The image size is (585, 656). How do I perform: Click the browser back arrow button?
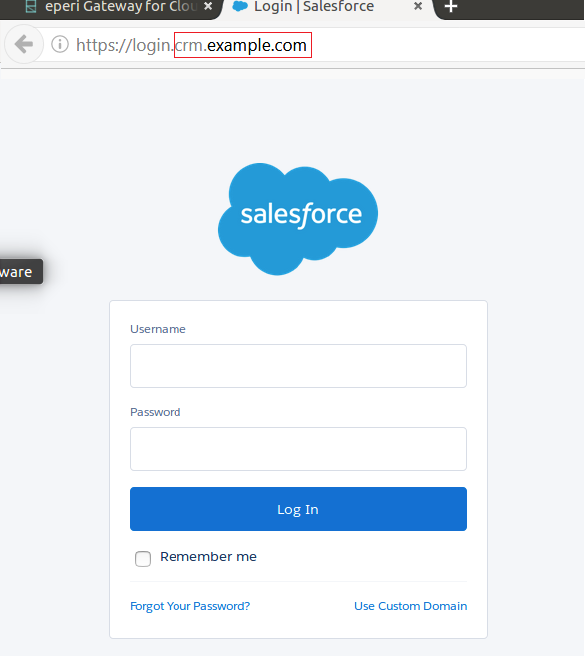24,44
